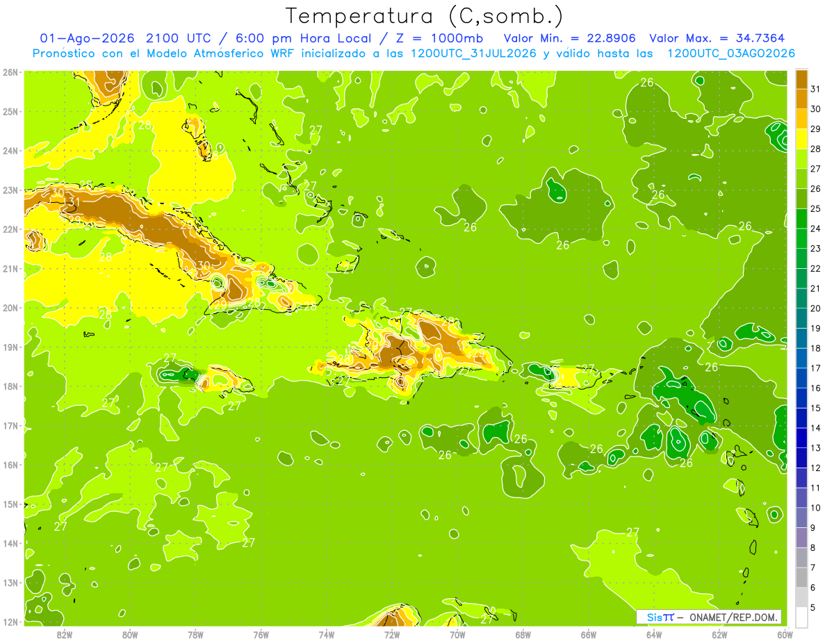The height and width of the screenshot is (644, 834).
Task: Click the '15' value on the color legend
Action: pyautogui.click(x=816, y=408)
